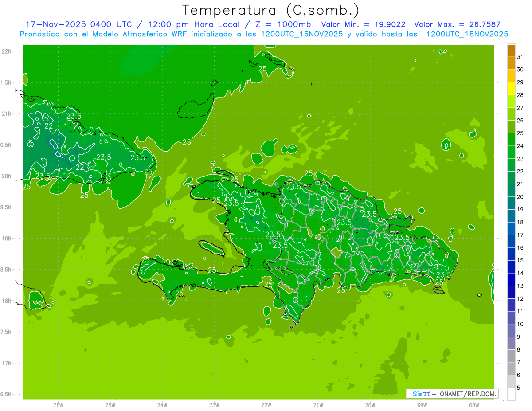Click the '21N' latitude label

7,114
